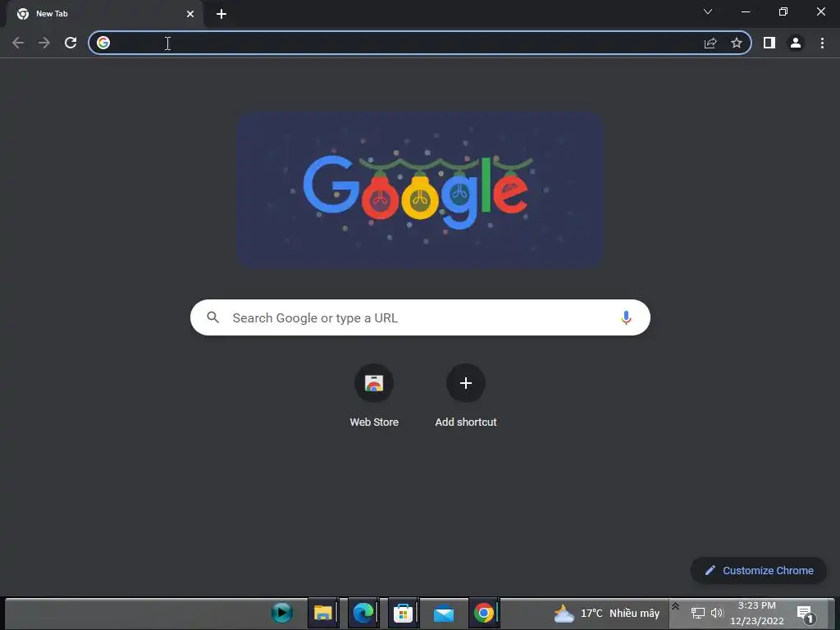Start voice search with the microphone icon

point(626,317)
